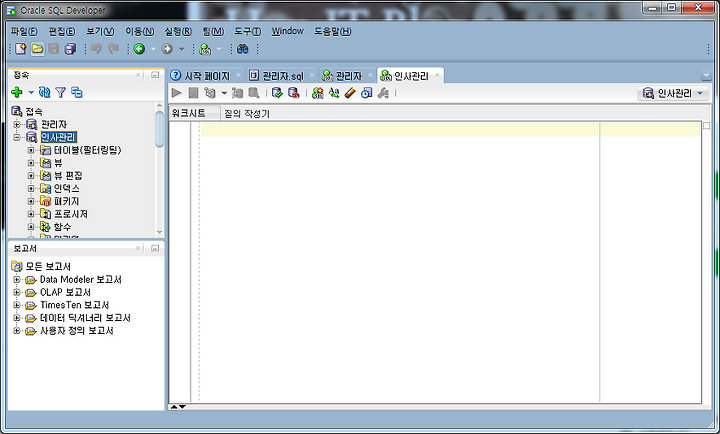Click the Aa change case icon
The image size is (720, 434).
point(334,93)
